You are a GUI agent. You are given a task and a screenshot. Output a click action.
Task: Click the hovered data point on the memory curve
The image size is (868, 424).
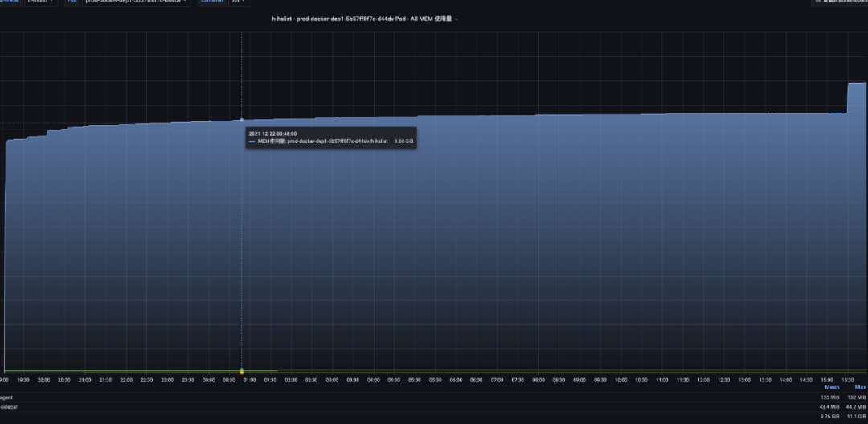(241, 120)
